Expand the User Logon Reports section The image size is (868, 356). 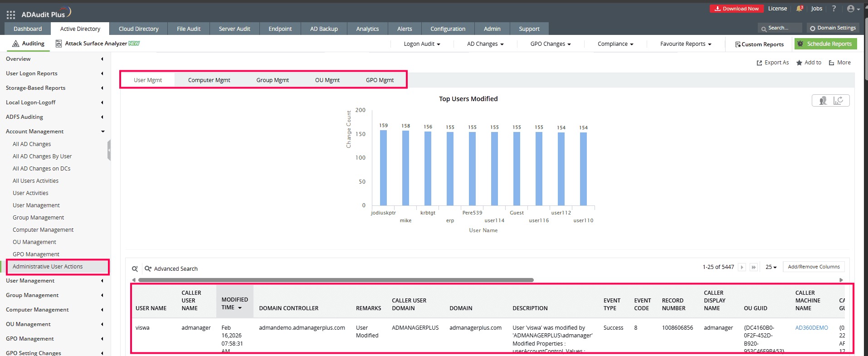coord(102,73)
